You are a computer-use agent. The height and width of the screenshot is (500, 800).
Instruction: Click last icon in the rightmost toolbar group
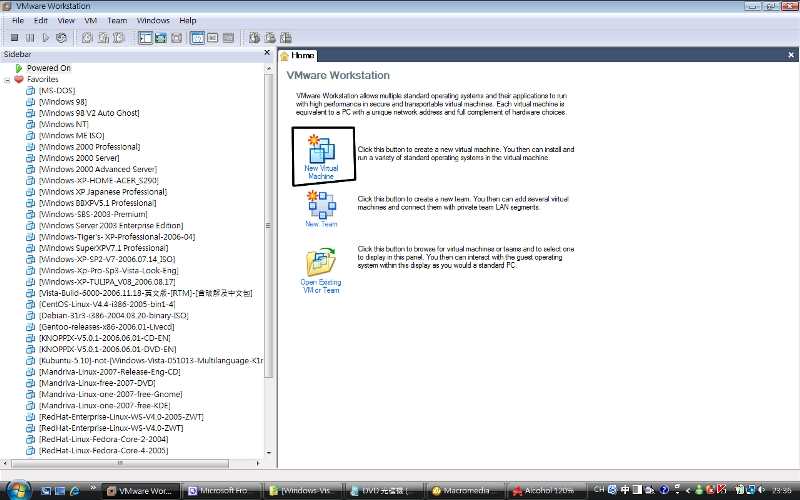[x=286, y=38]
